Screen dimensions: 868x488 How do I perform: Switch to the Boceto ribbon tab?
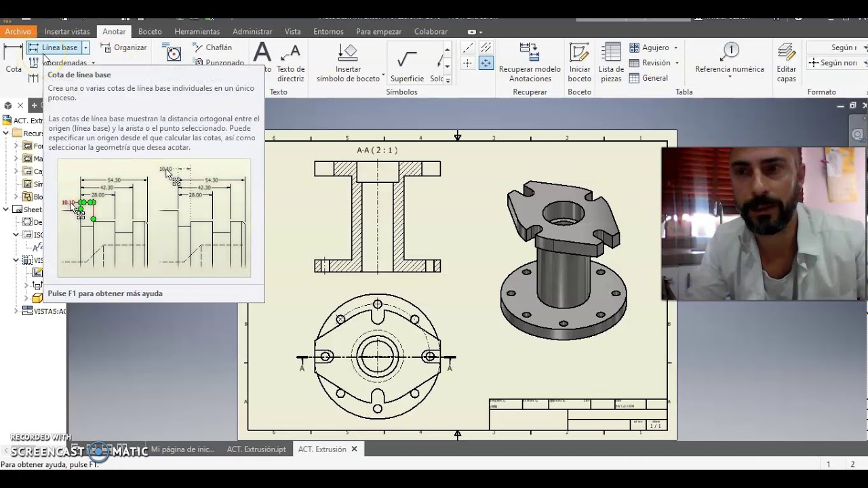coord(150,31)
